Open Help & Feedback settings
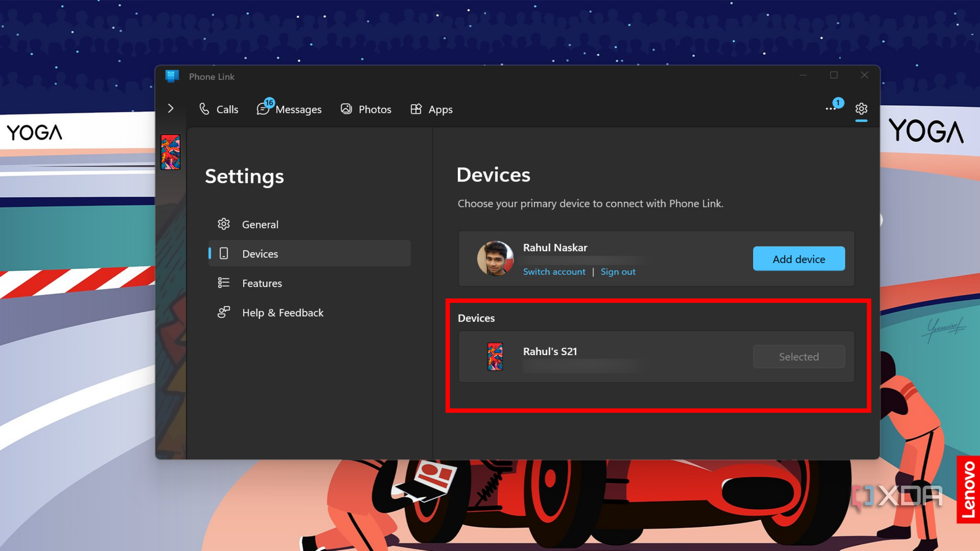980x551 pixels. pyautogui.click(x=282, y=312)
